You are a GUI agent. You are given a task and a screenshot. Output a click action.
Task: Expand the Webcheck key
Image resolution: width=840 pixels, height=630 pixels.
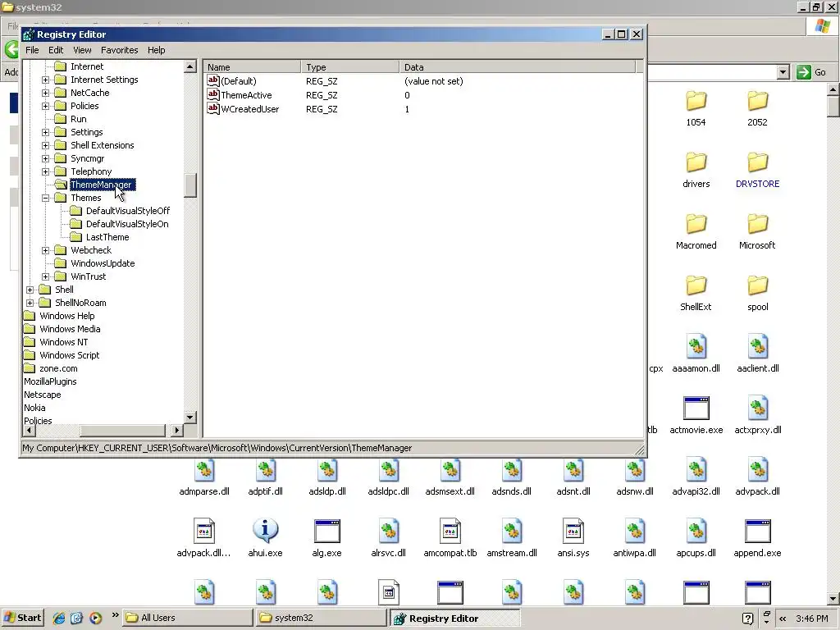click(x=46, y=250)
